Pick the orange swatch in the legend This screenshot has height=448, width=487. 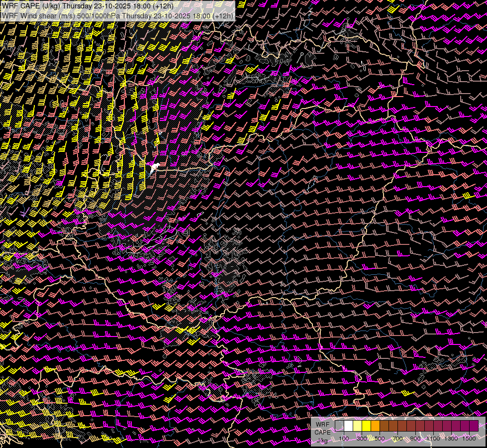(375, 426)
